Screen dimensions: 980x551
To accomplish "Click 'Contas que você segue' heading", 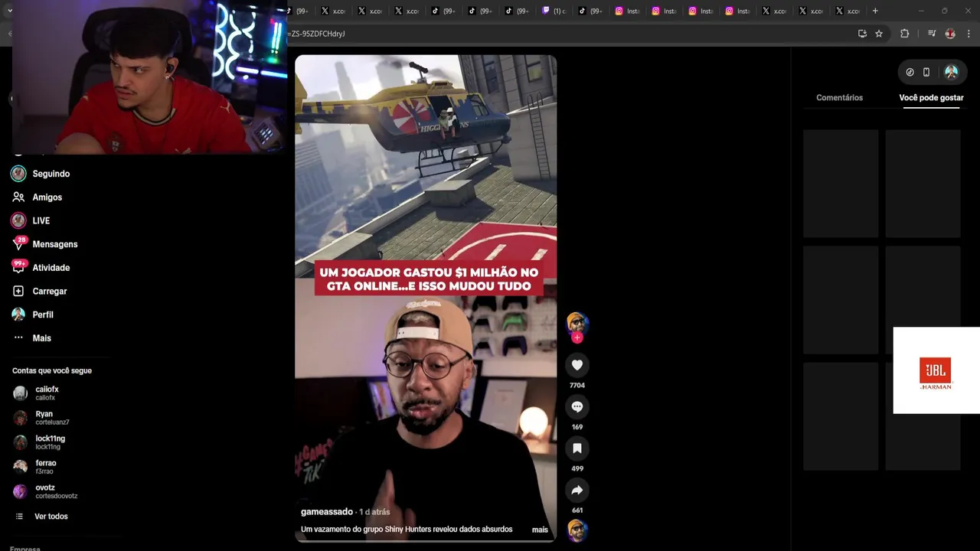I will coord(52,370).
